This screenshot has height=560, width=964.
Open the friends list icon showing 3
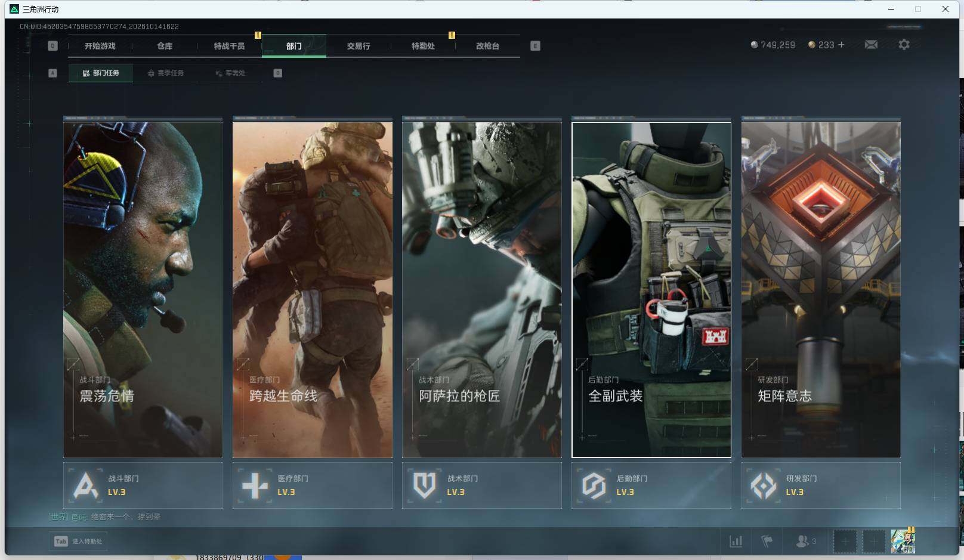tap(806, 542)
